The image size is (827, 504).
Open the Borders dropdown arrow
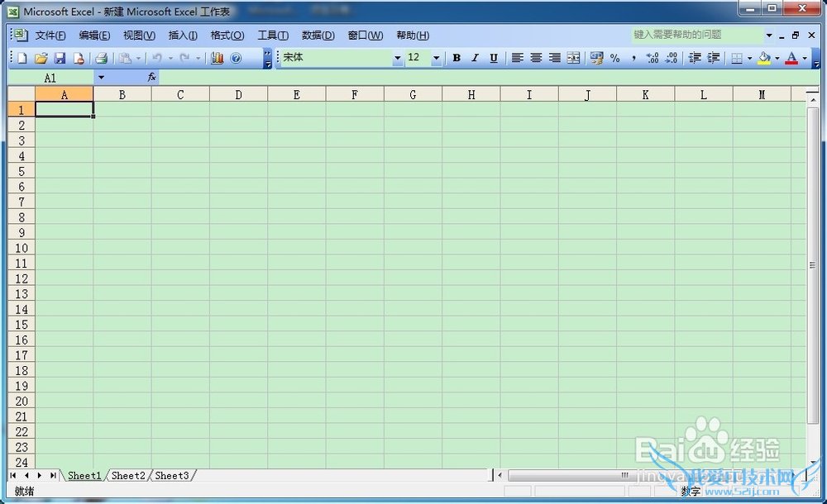pyautogui.click(x=749, y=58)
